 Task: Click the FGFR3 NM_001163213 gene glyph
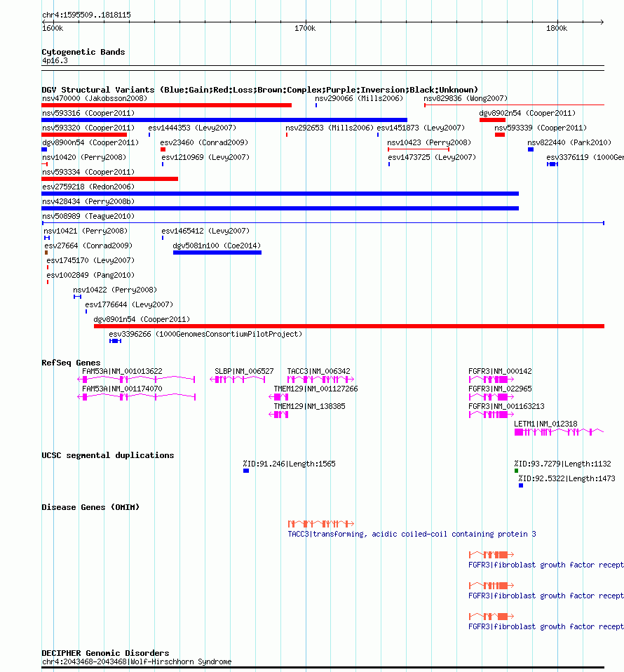tap(491, 415)
